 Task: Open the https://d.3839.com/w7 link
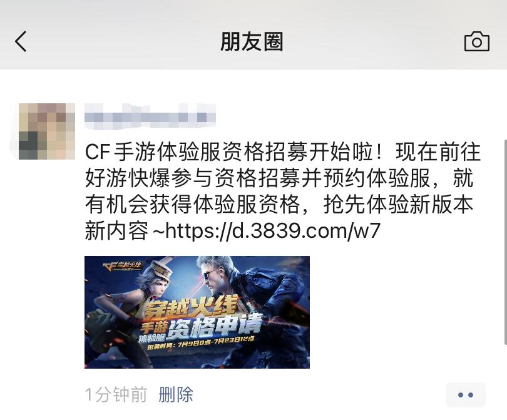point(272,231)
